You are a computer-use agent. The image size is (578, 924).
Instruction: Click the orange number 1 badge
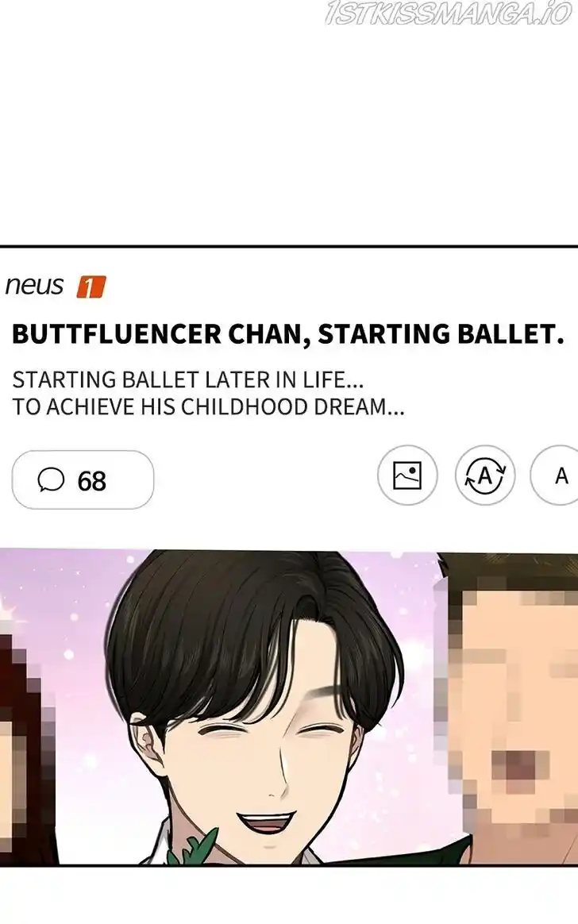pyautogui.click(x=91, y=287)
